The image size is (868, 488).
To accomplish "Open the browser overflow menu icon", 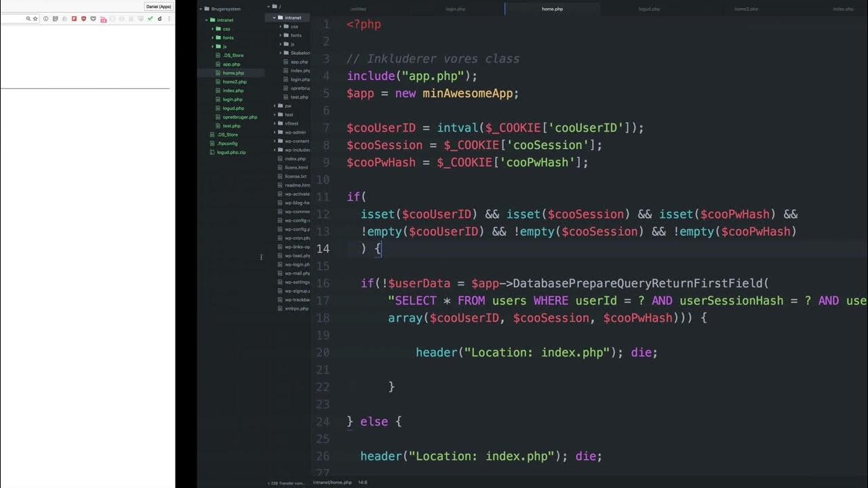I will 170,19.
